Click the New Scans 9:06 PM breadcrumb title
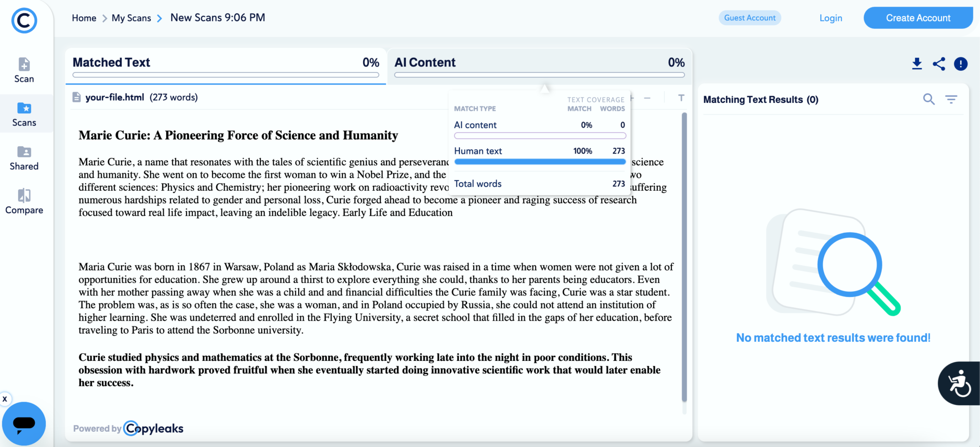The height and width of the screenshot is (447, 980). [x=218, y=18]
